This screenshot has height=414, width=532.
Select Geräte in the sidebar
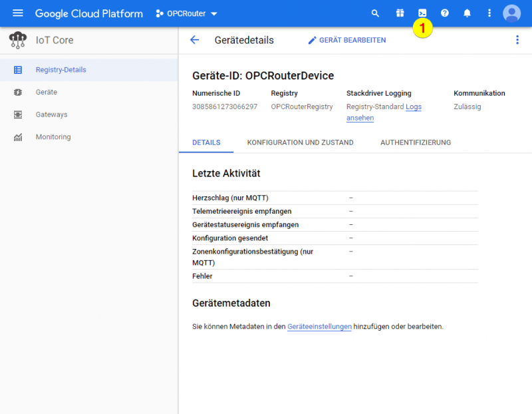pos(48,92)
